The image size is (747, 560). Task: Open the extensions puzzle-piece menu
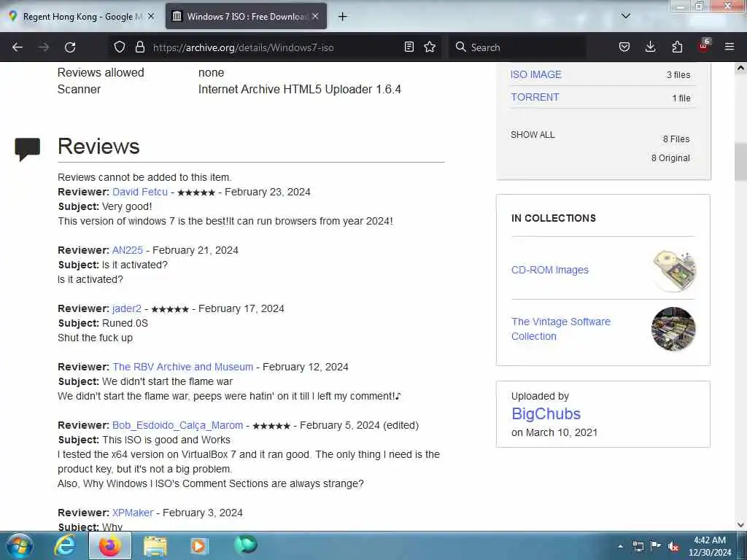(x=677, y=47)
